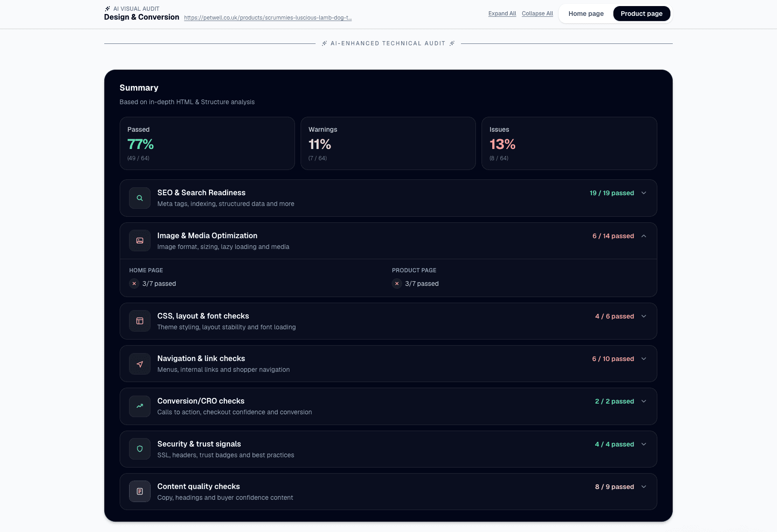
Task: Click the Product Page failed X icon
Action: tap(397, 284)
